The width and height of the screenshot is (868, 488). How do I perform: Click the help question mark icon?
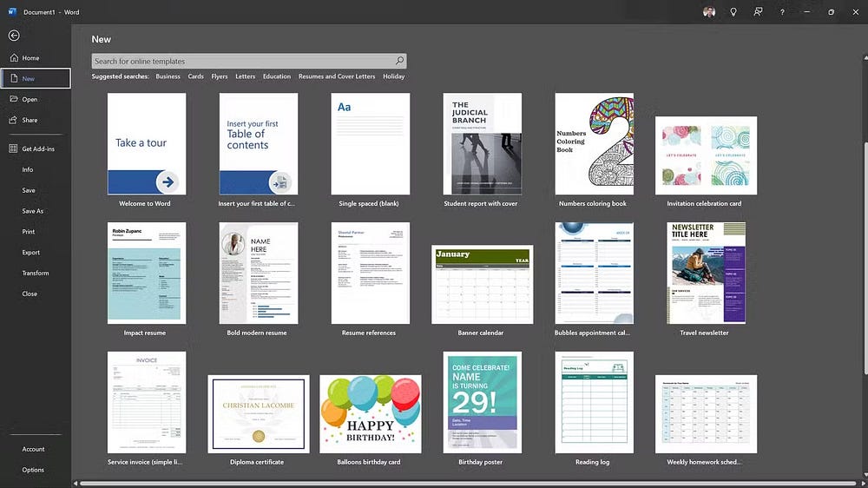pos(782,11)
